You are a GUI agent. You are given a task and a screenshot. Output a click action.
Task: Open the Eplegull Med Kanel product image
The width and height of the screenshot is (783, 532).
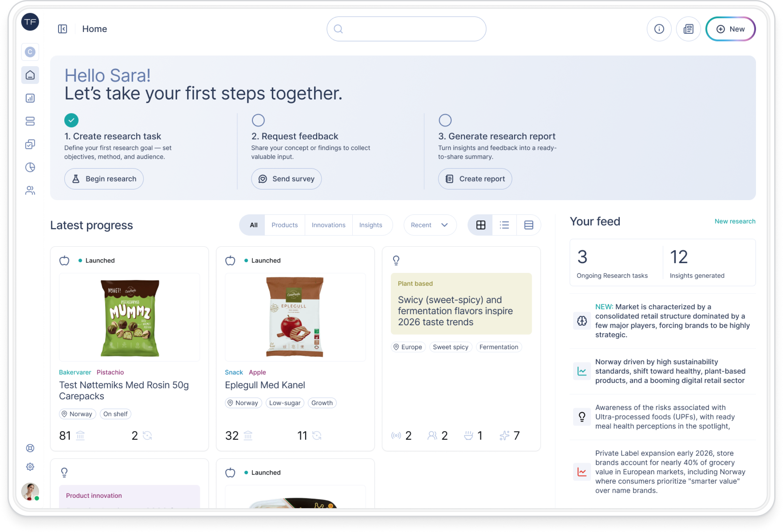[x=295, y=317]
